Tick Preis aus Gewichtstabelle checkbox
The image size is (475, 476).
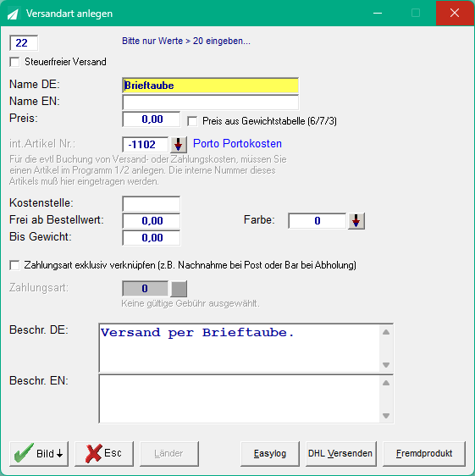[192, 121]
